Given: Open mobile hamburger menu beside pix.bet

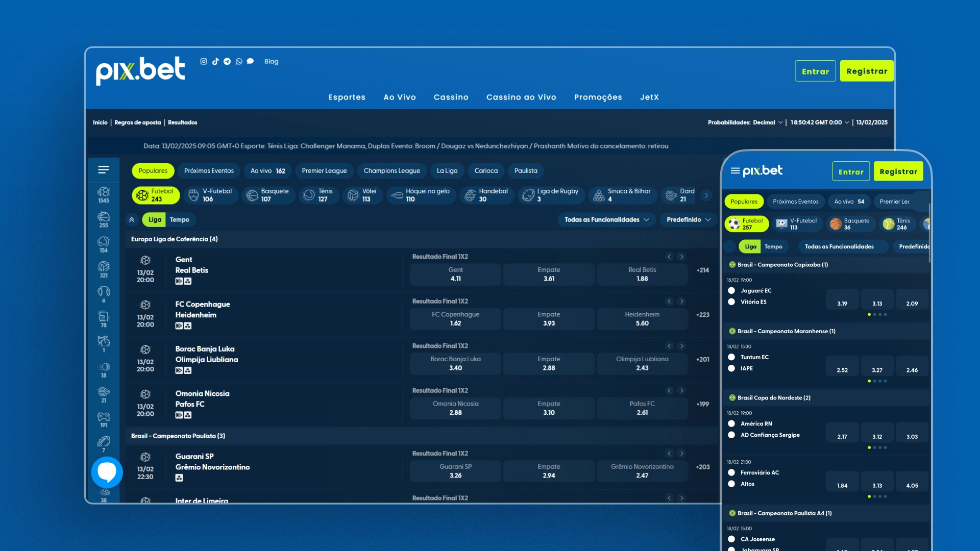Looking at the screenshot, I should (735, 171).
